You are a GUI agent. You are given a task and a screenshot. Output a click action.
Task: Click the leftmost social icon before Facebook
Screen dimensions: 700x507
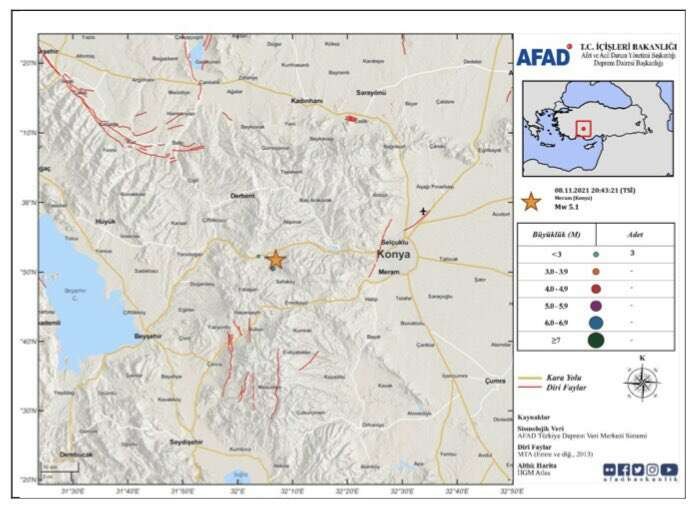click(607, 469)
